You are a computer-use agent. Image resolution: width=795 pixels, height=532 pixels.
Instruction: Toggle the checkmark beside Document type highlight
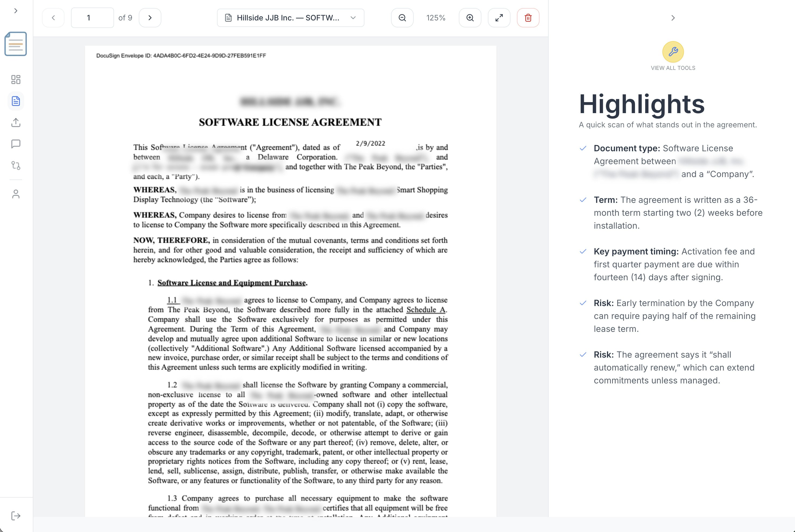pos(583,148)
